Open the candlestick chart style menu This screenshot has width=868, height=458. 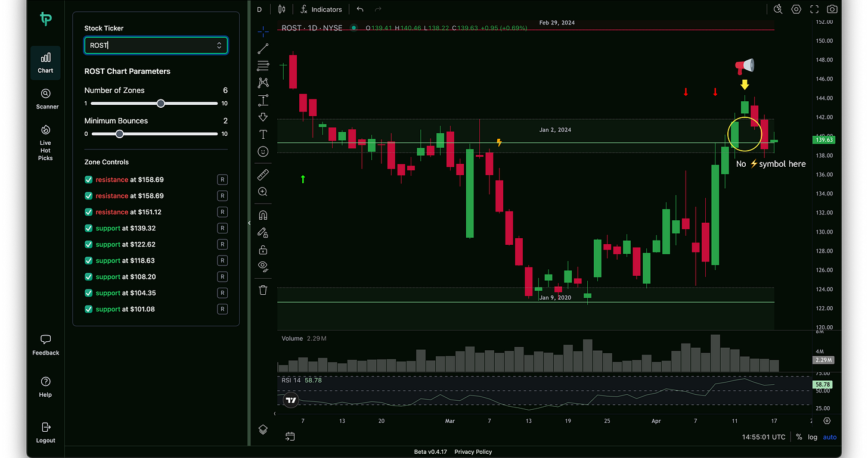click(282, 9)
